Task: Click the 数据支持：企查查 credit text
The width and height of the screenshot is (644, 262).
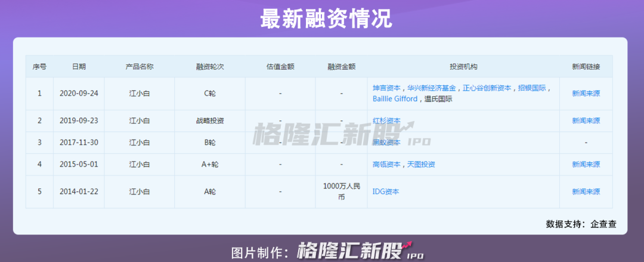Action: (x=581, y=224)
